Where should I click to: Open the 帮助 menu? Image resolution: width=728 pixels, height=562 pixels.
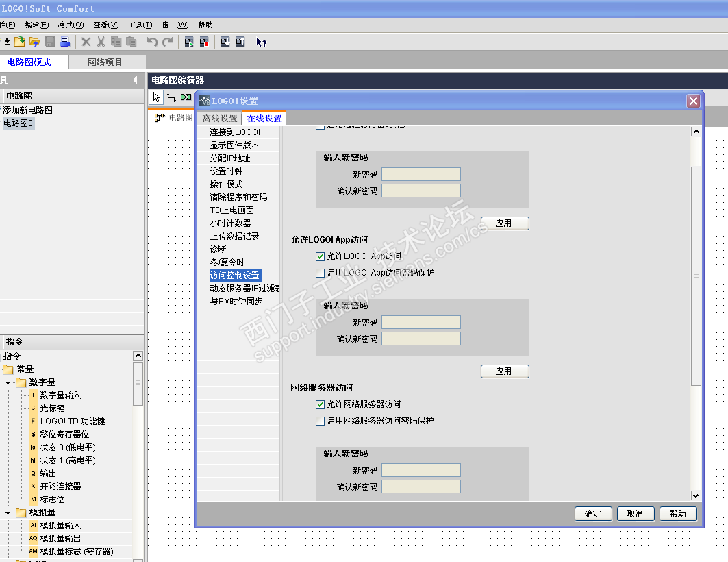[205, 25]
